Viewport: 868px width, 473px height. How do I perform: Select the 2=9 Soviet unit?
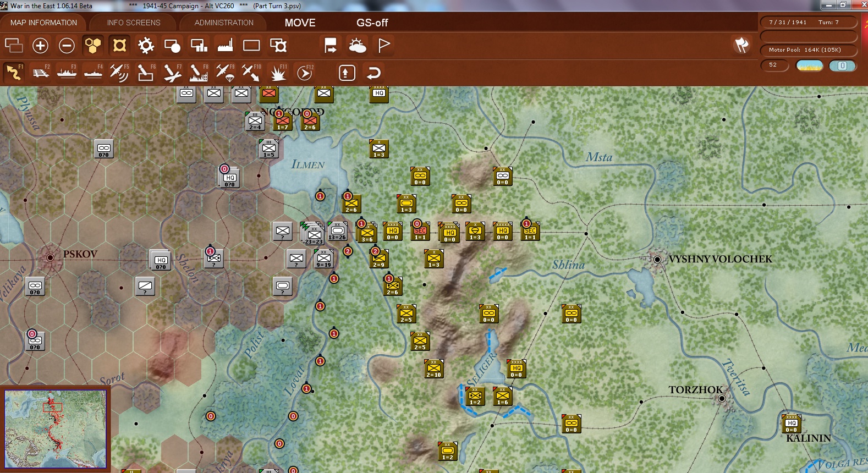tap(379, 258)
